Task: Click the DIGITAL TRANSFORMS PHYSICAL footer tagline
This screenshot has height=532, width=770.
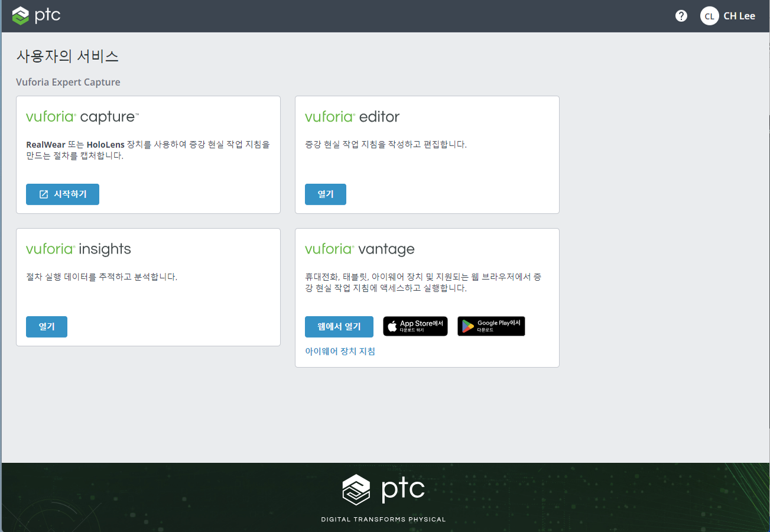Action: pyautogui.click(x=384, y=520)
